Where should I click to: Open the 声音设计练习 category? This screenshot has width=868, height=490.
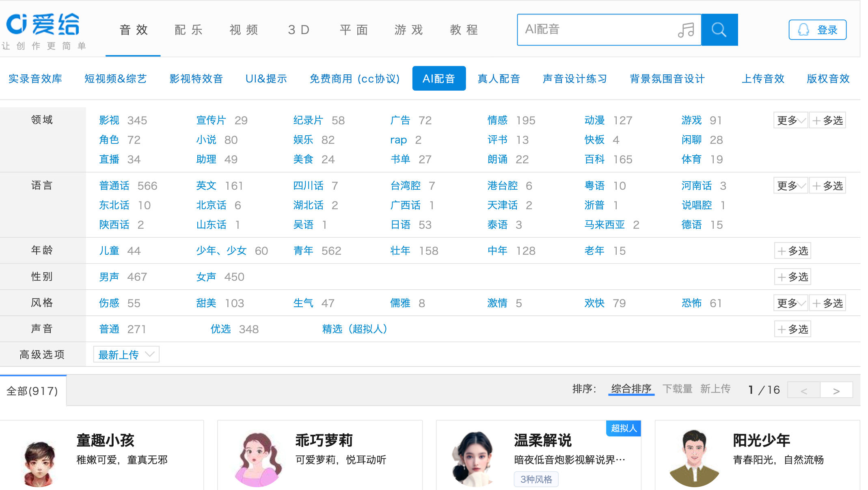(x=575, y=78)
